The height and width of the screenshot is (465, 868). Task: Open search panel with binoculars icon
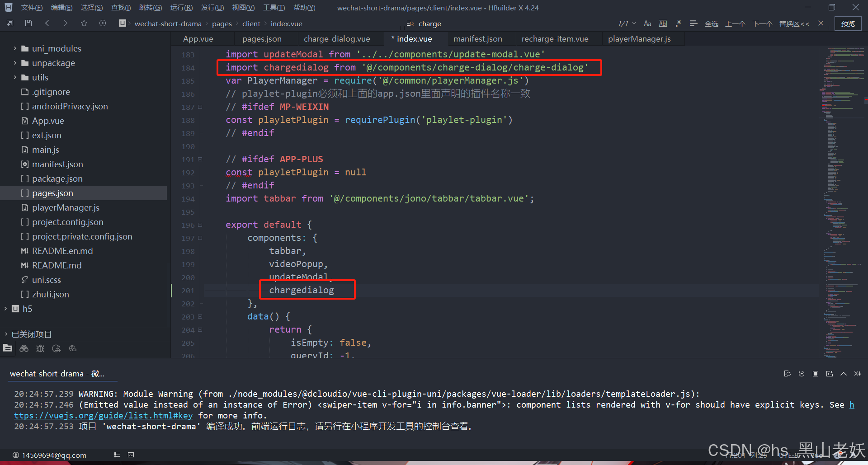pos(24,348)
